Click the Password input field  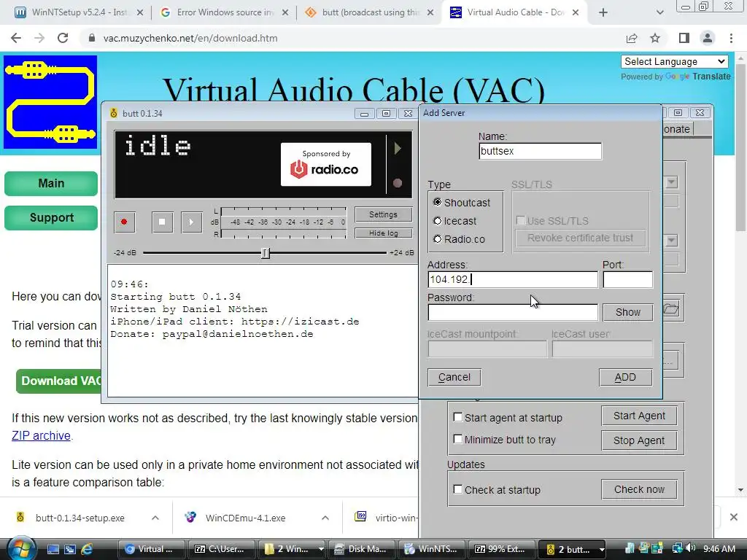point(513,312)
